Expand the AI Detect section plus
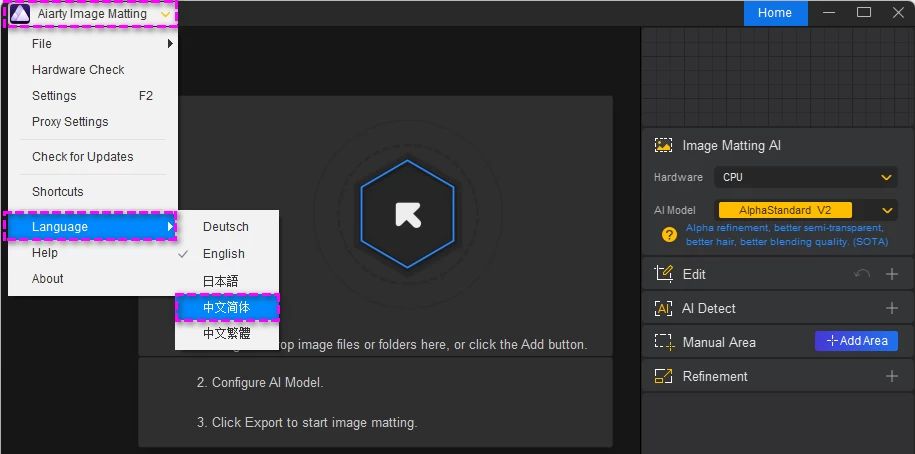 point(891,308)
